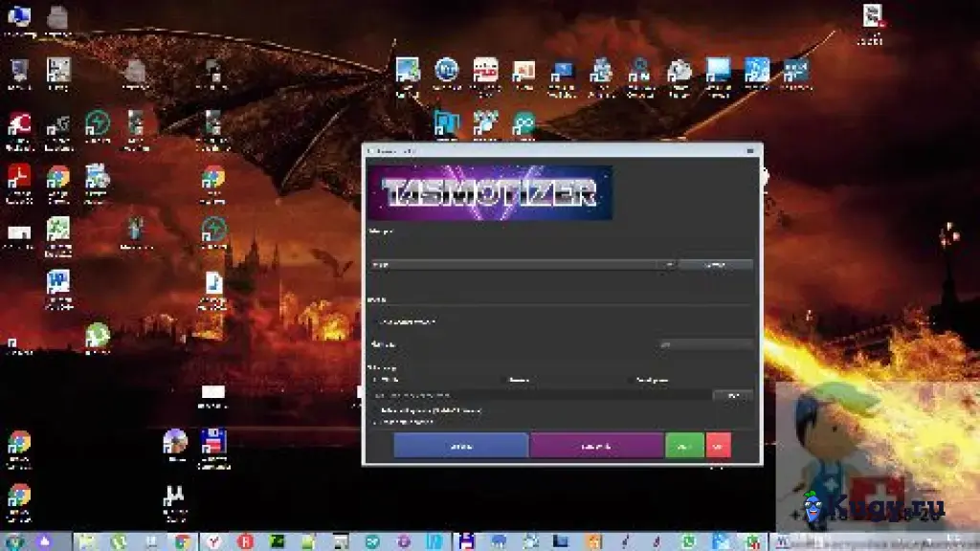The width and height of the screenshot is (980, 551).
Task: Select the blue circular HP desktop icon
Action: pyautogui.click(x=446, y=75)
